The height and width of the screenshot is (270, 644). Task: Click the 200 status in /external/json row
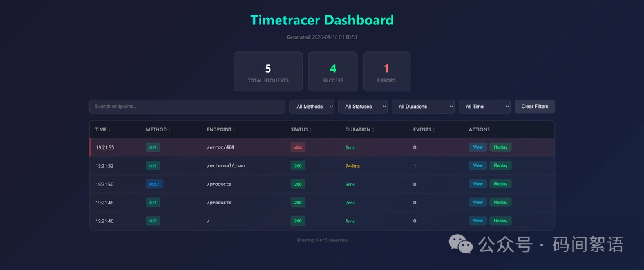[x=298, y=166]
